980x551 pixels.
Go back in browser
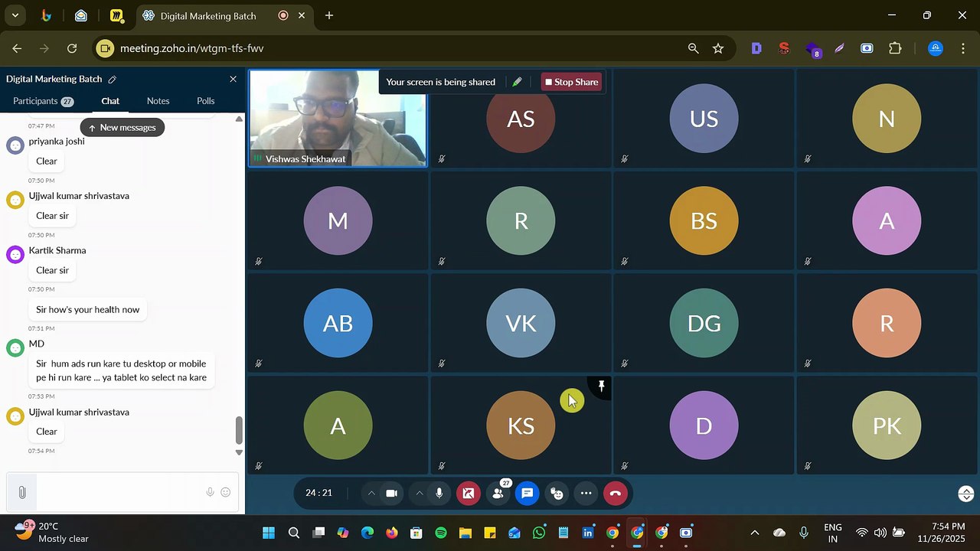click(17, 48)
